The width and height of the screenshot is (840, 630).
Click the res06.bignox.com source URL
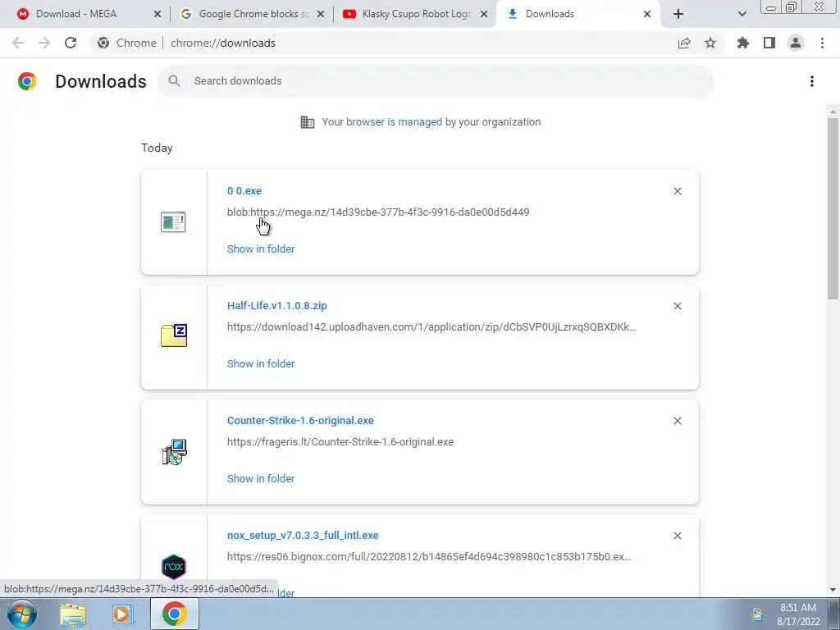point(429,557)
